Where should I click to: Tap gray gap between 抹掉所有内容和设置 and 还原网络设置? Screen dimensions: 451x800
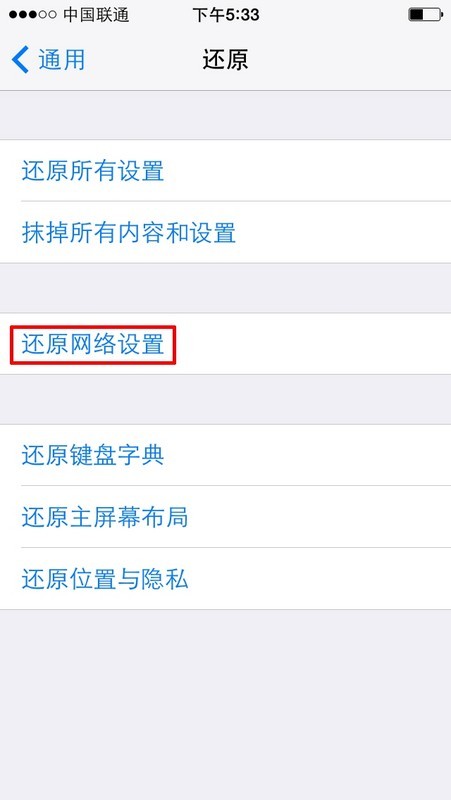click(x=226, y=288)
